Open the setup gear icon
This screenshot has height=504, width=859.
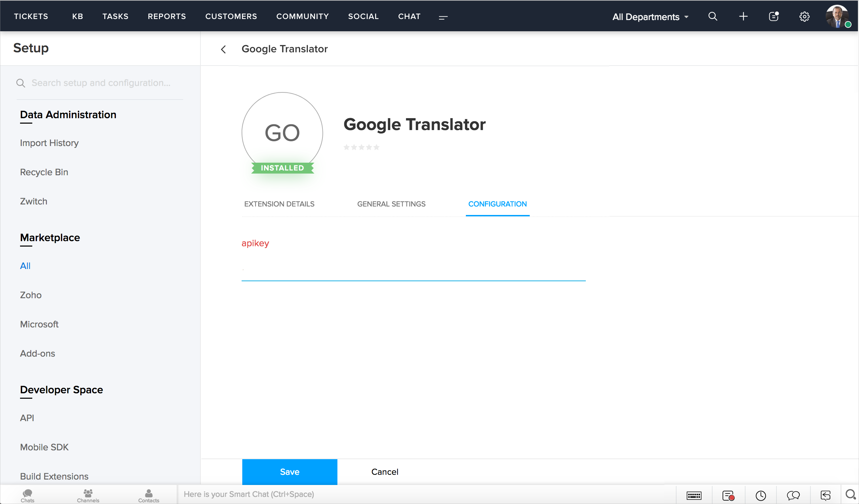coord(804,16)
